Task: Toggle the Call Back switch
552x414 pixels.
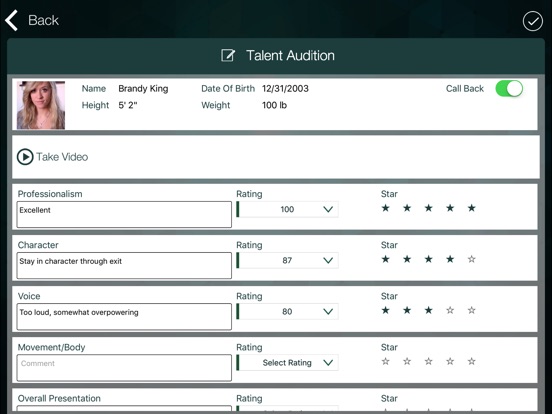Action: 509,88
